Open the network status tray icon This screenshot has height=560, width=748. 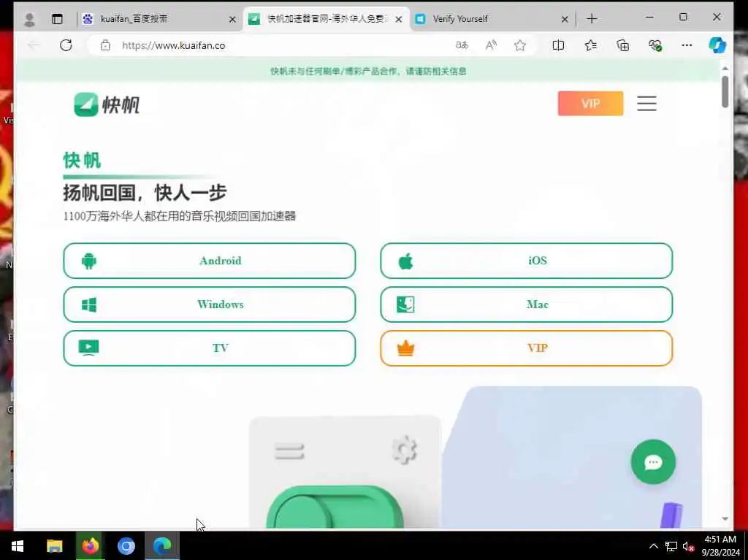click(671, 546)
